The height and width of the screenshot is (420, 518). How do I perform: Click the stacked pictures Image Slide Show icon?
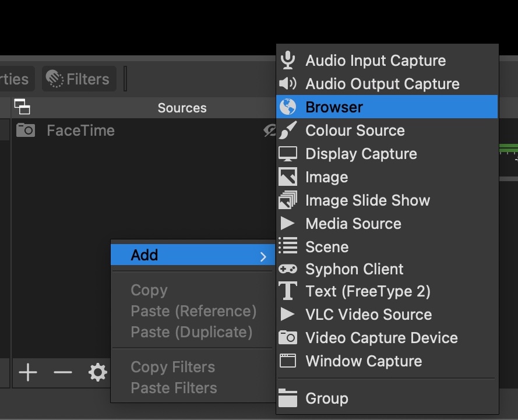tap(288, 200)
